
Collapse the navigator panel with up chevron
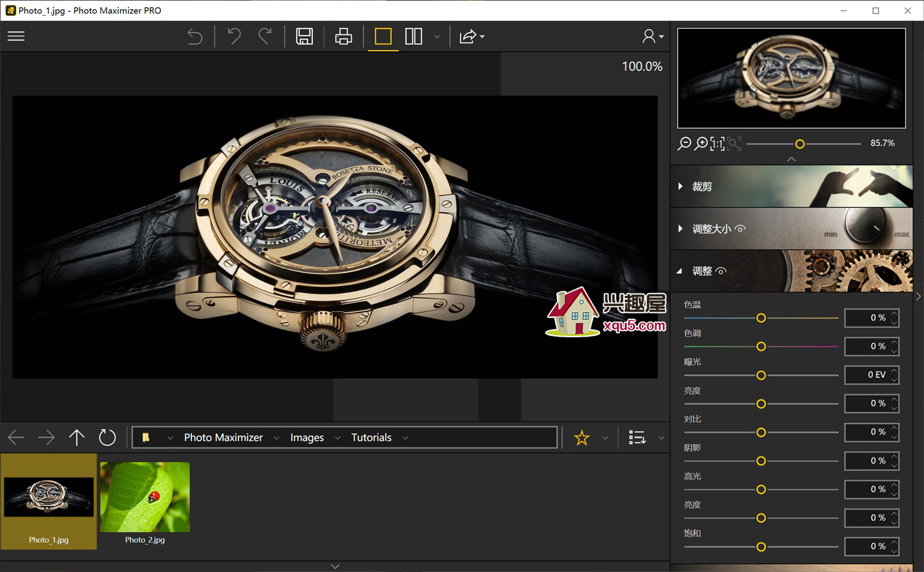pyautogui.click(x=792, y=159)
